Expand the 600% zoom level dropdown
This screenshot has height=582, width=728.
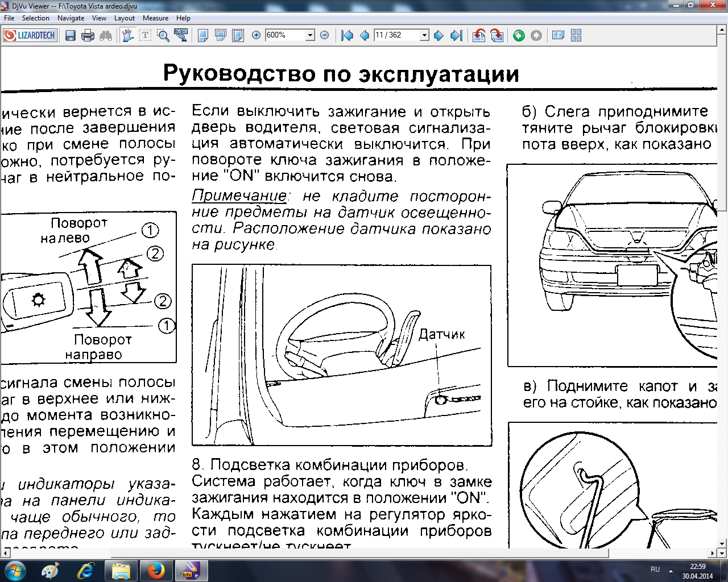click(x=310, y=35)
